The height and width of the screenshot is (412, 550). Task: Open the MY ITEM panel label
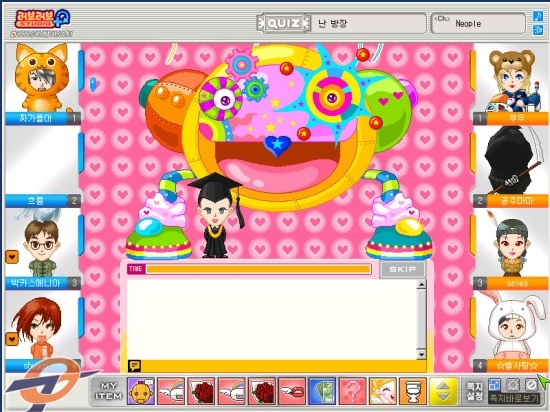(x=109, y=391)
